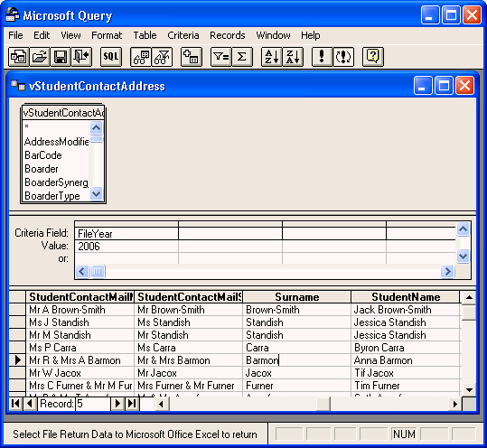Viewport: 487px width, 448px height.
Task: Click the criteria grid scroll-left arrow
Action: click(82, 271)
